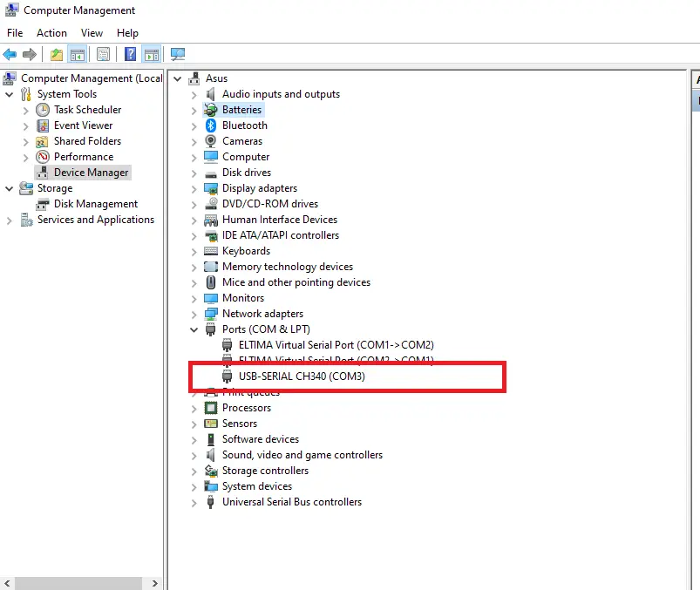Click the Event Viewer icon
Image resolution: width=700 pixels, height=590 pixels.
point(43,125)
